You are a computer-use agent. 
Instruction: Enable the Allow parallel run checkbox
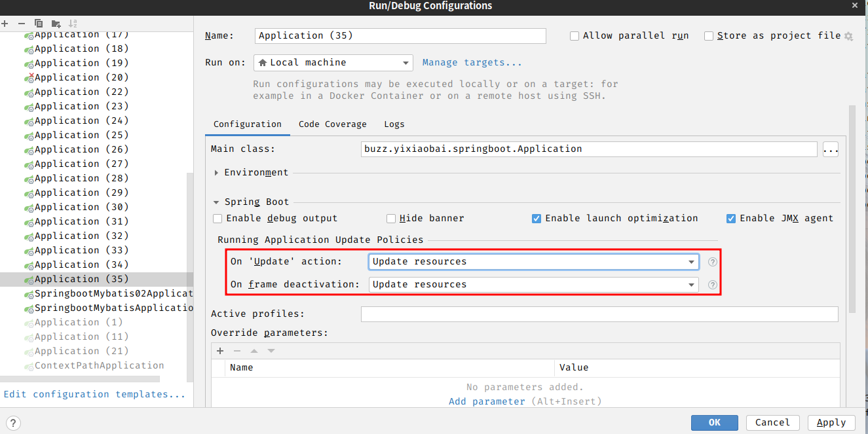pos(575,36)
